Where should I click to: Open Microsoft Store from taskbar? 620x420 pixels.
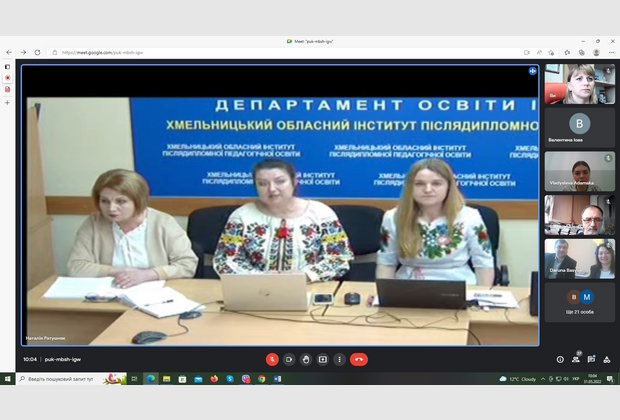coord(182,379)
